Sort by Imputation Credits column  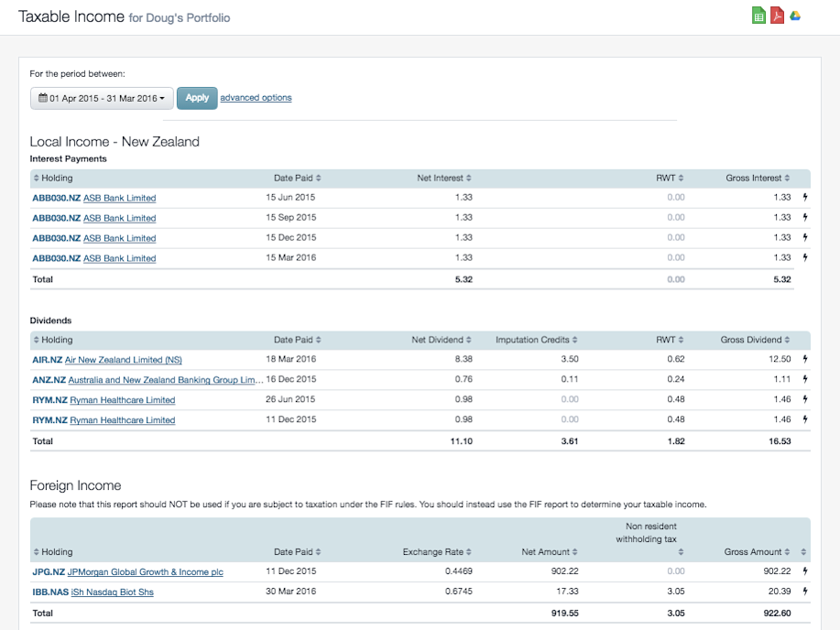pos(536,340)
